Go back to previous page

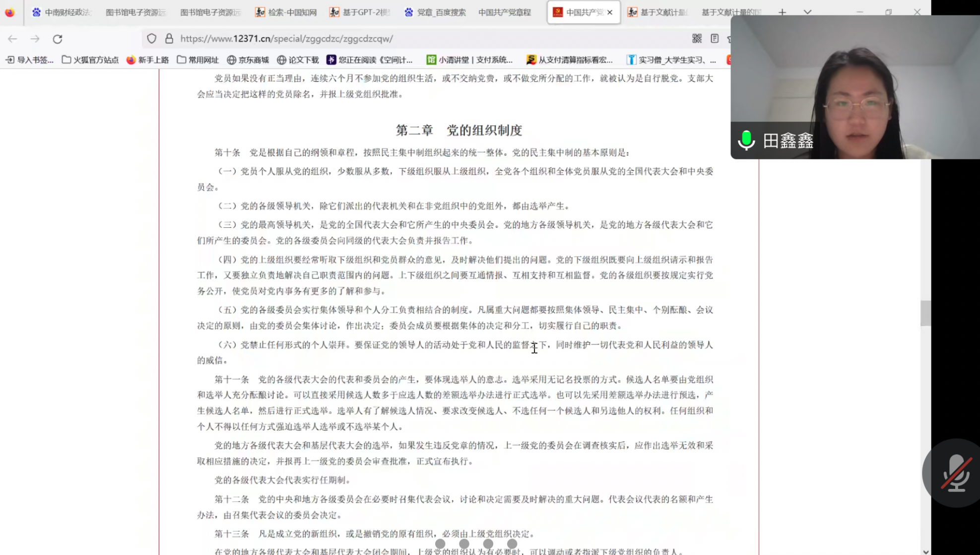pyautogui.click(x=12, y=39)
